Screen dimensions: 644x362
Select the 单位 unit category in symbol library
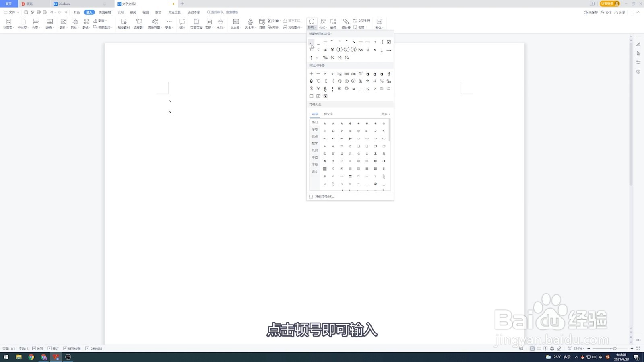point(315,158)
